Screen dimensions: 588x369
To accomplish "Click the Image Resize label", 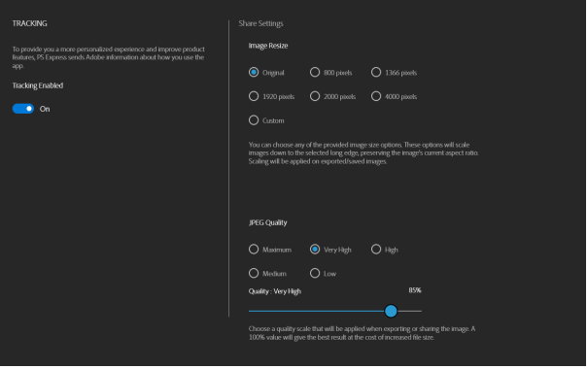I will click(267, 46).
